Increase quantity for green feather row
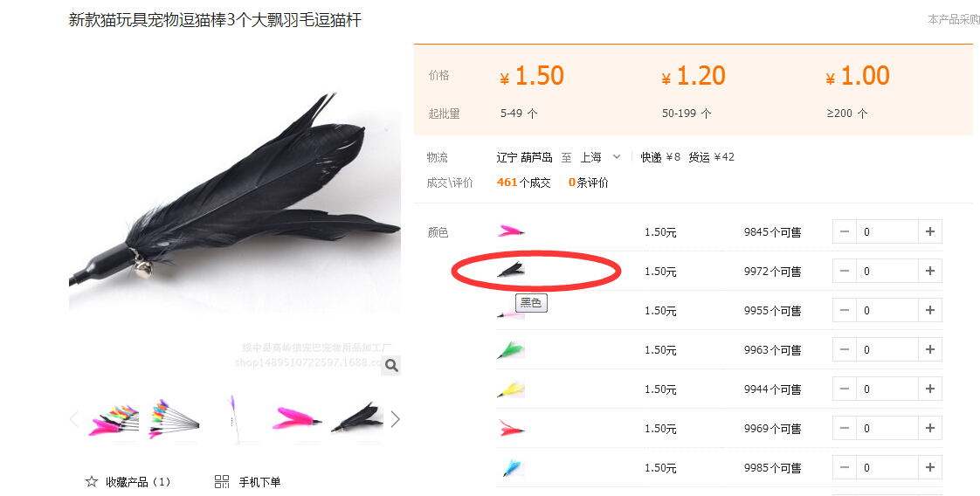 click(930, 350)
